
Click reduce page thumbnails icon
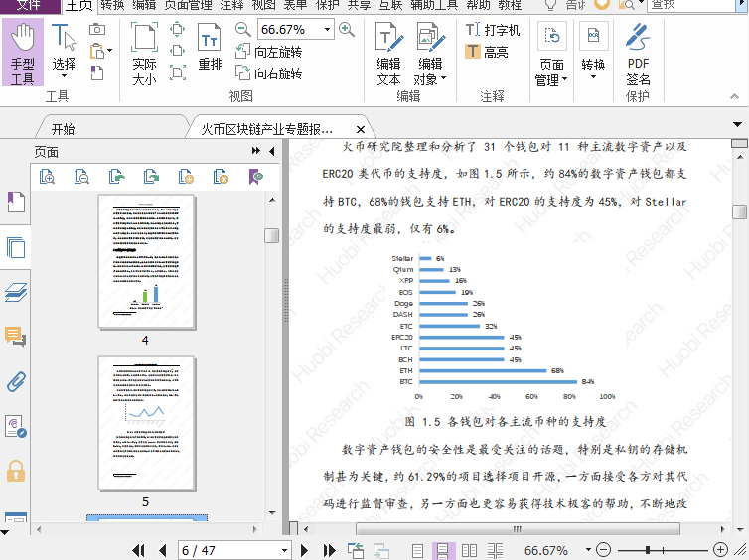point(81,177)
